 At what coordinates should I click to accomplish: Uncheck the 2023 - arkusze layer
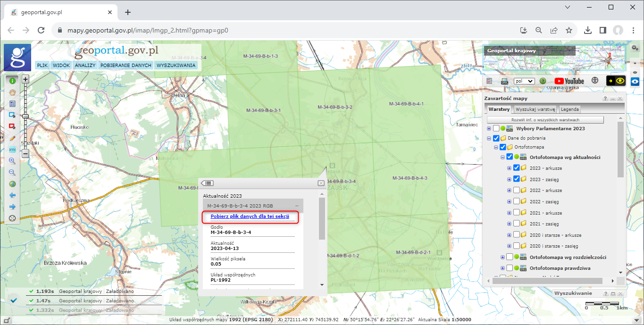pyautogui.click(x=517, y=168)
